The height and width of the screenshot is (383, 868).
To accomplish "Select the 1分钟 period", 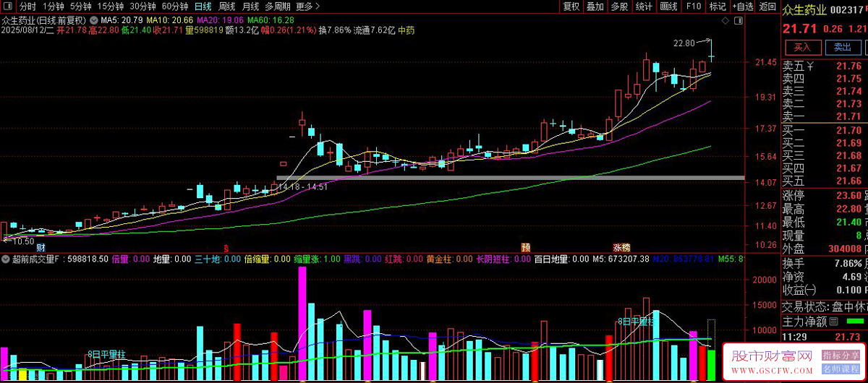I will 53,7.
